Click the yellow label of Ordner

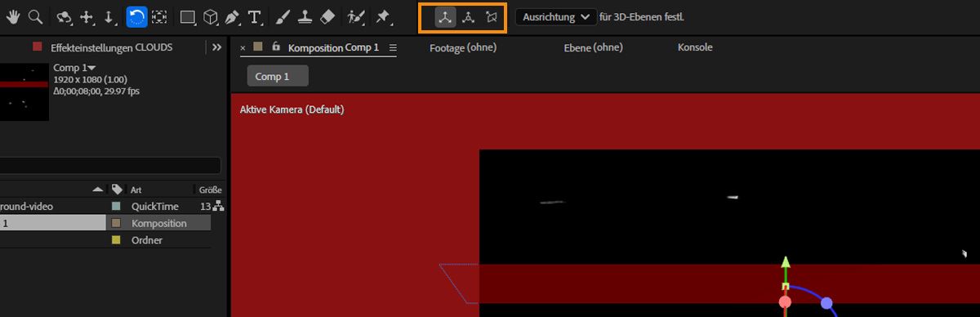[x=116, y=240]
